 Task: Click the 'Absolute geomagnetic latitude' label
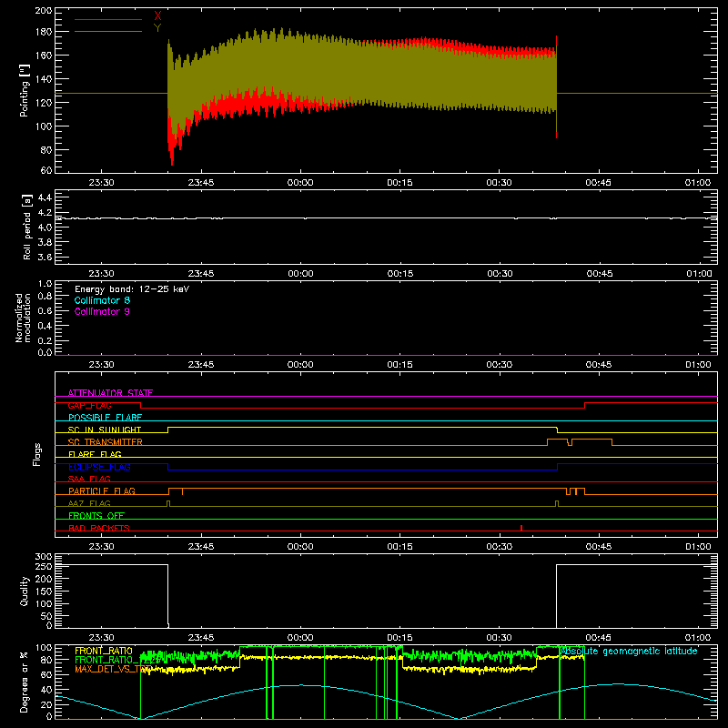[629, 651]
